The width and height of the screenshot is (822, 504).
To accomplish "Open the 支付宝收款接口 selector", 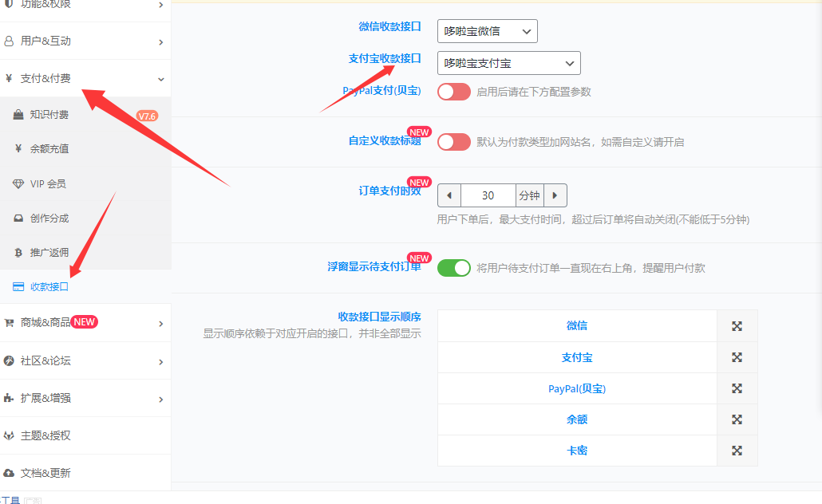I will pos(508,62).
